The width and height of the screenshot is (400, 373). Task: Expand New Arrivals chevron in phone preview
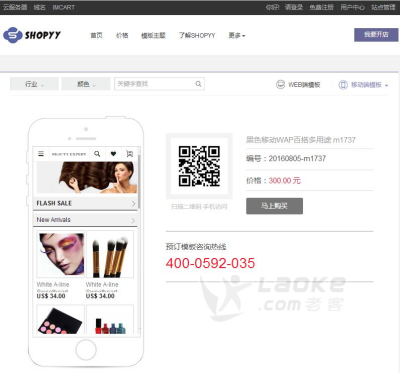[x=133, y=220]
